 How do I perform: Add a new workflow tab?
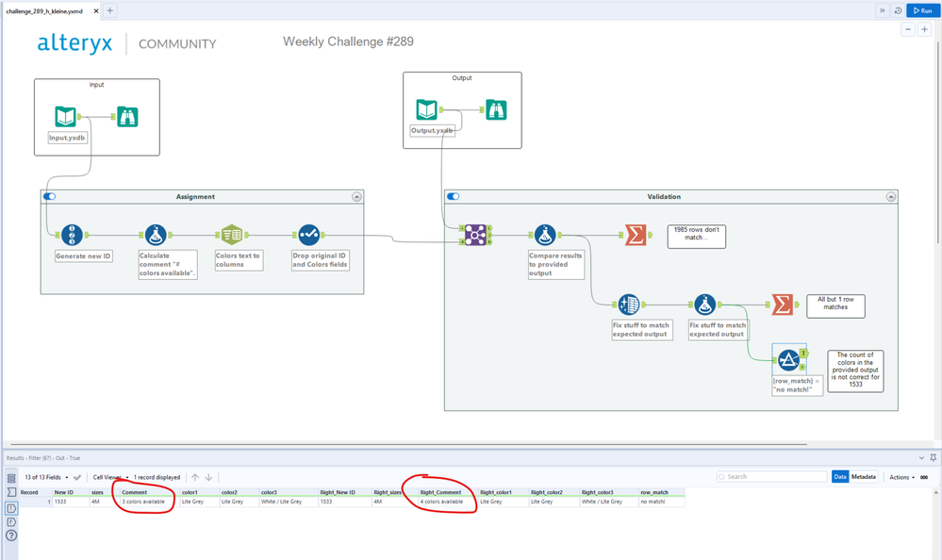110,10
